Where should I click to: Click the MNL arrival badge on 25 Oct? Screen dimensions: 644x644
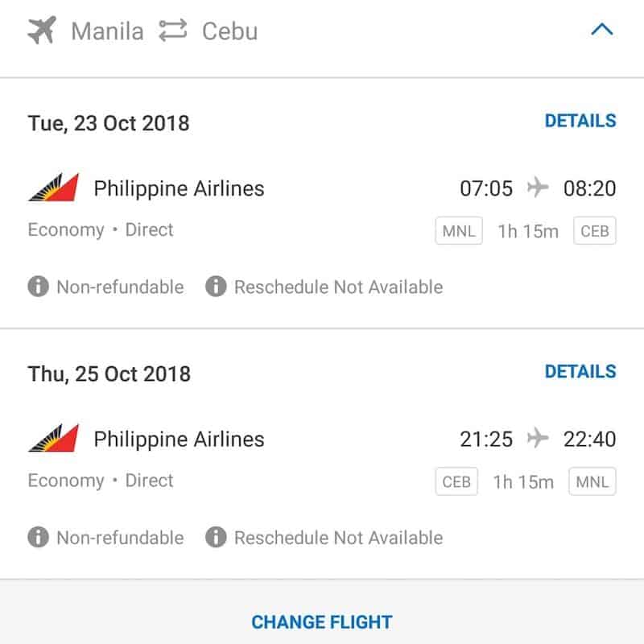(592, 482)
